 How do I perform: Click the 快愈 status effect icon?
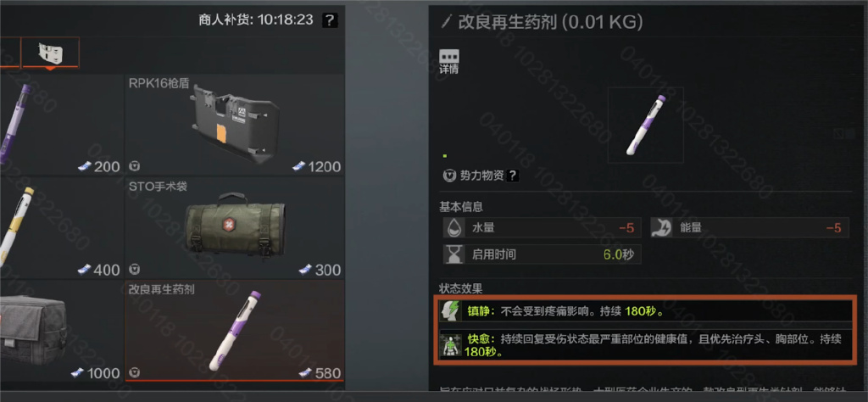[x=451, y=344]
